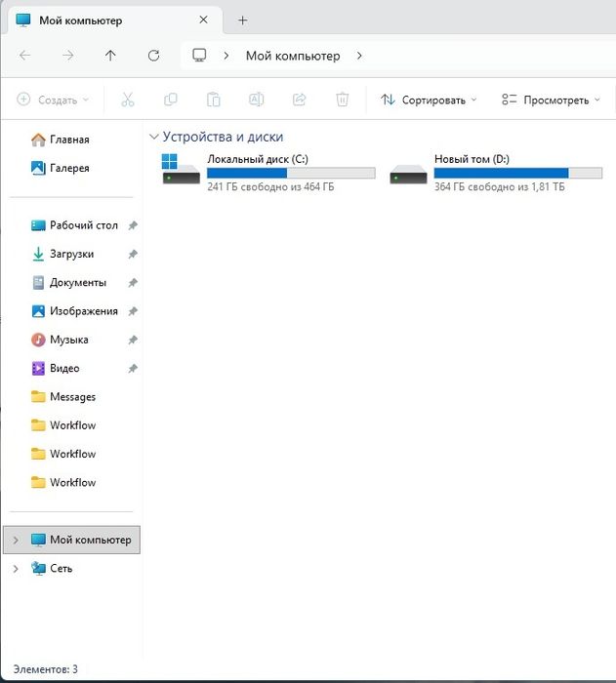Open the Messages folder in sidebar
This screenshot has width=616, height=683.
[63, 397]
